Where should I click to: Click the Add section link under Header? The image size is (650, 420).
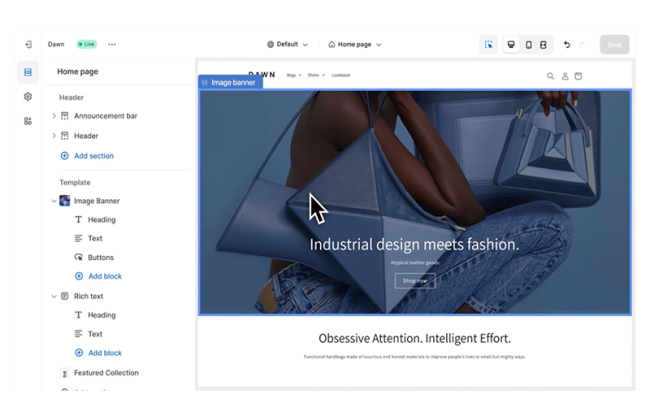[93, 156]
